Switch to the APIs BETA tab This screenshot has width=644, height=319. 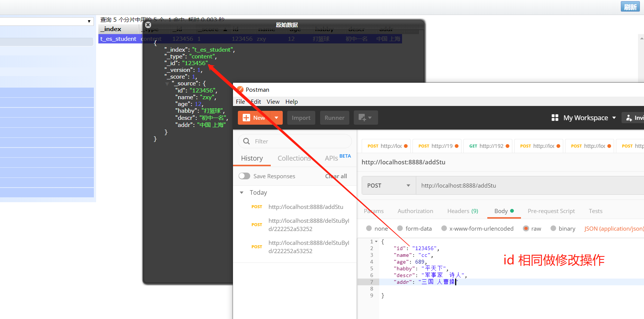(x=338, y=158)
